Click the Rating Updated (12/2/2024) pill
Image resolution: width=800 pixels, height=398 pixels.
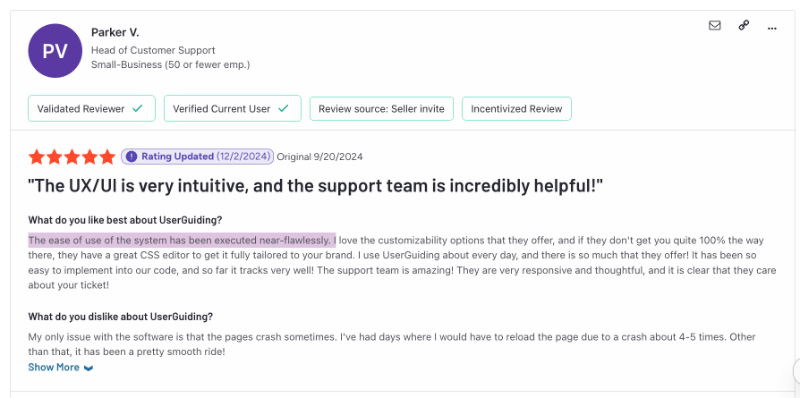coord(197,157)
